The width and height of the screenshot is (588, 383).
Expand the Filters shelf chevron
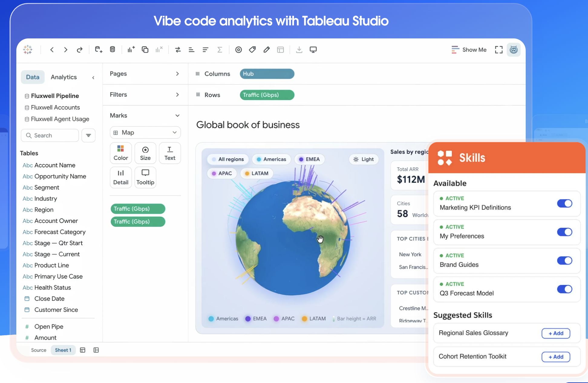178,95
